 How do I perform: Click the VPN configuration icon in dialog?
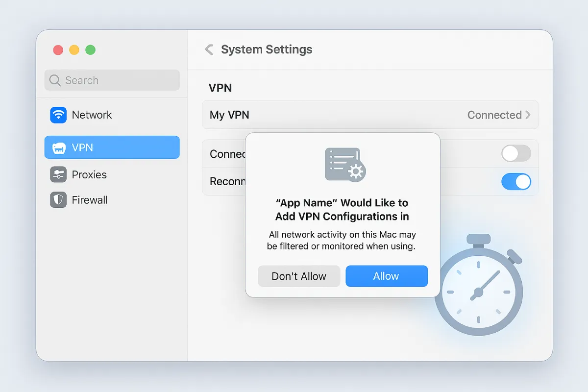[x=344, y=165]
